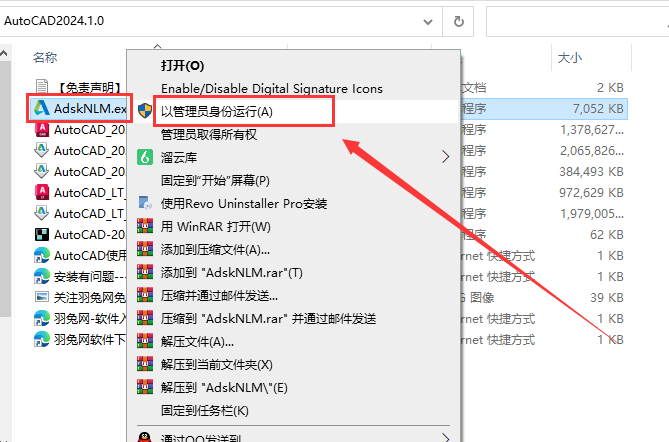Click the 7,052 KB size cell
Image resolution: width=669 pixels, height=442 pixels.
pos(598,109)
